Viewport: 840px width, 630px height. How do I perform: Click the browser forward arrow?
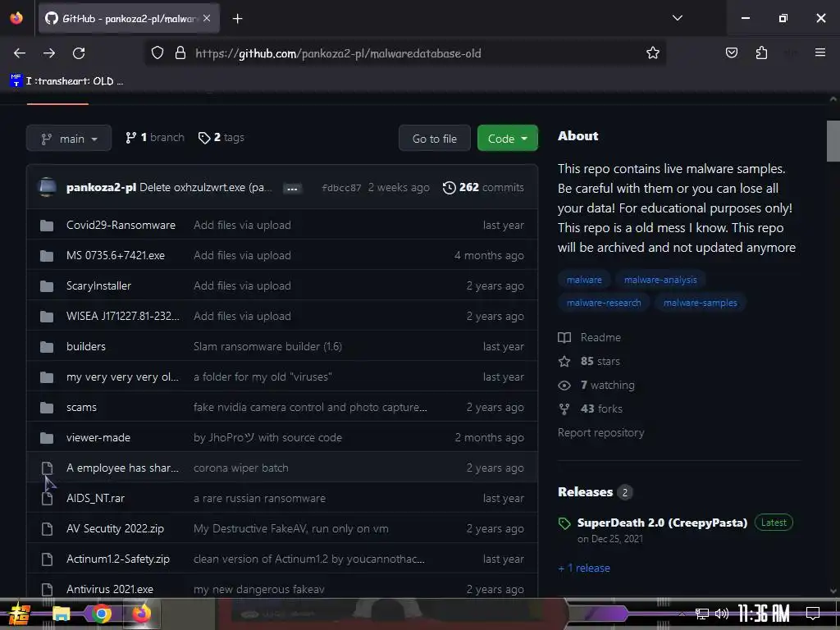click(49, 53)
